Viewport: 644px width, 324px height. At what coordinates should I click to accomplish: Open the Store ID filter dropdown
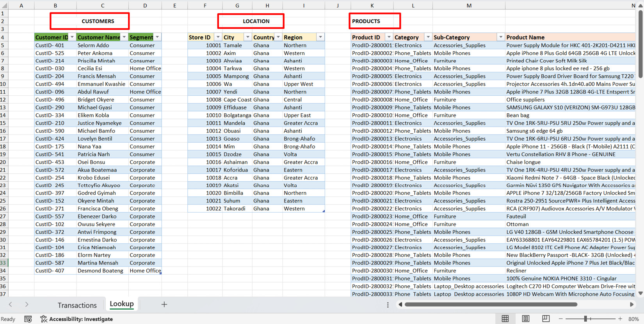coord(218,37)
